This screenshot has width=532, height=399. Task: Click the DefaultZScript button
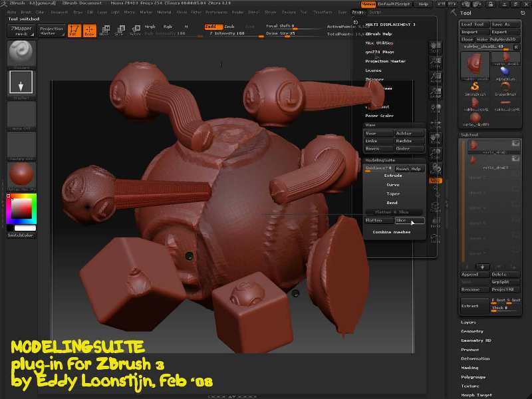click(394, 4)
